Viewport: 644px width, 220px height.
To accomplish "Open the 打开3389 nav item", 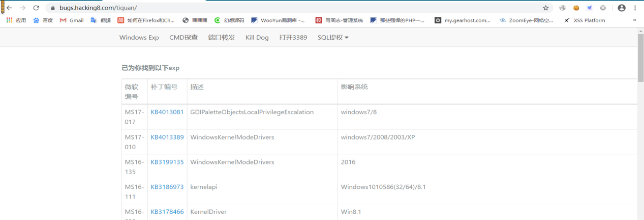I will (293, 38).
